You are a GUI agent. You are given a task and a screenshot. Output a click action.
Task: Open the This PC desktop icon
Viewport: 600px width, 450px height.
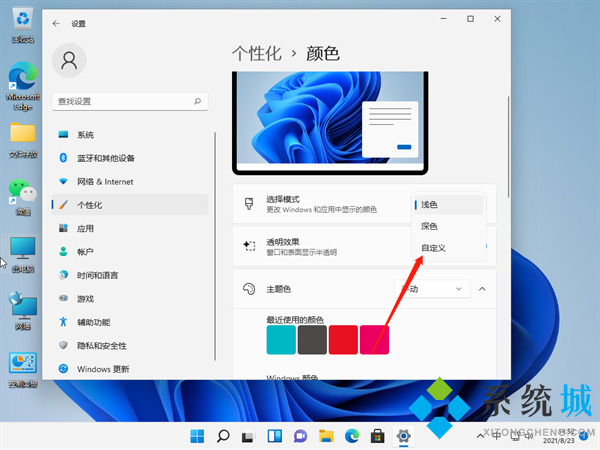click(x=23, y=254)
